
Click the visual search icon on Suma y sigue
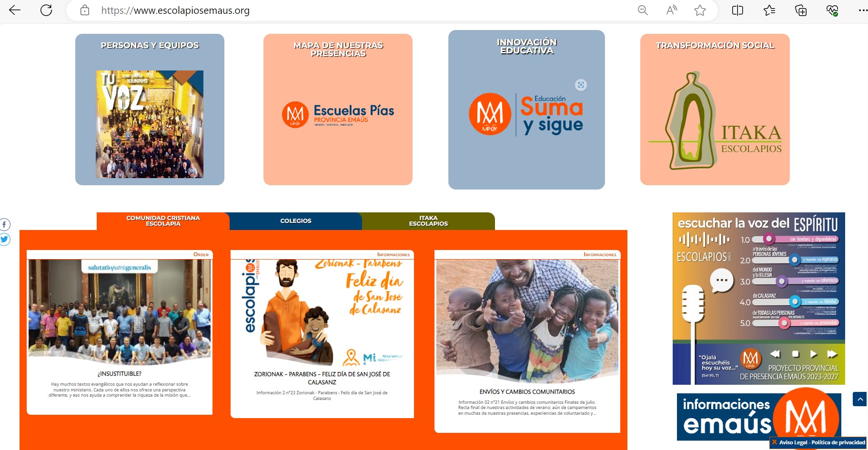coord(581,85)
